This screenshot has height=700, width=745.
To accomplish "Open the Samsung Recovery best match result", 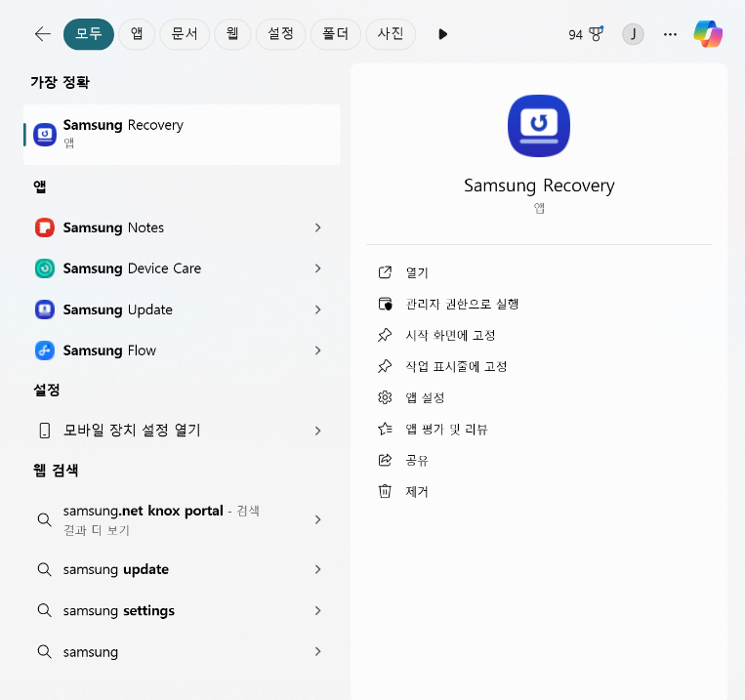I will pyautogui.click(x=182, y=135).
